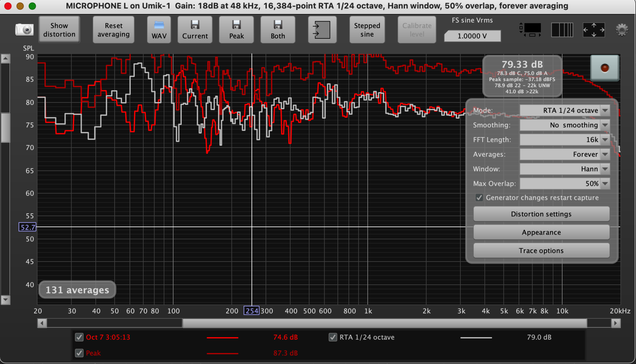Screen dimensions: 636x364
Task: Click the red record button
Action: point(605,68)
